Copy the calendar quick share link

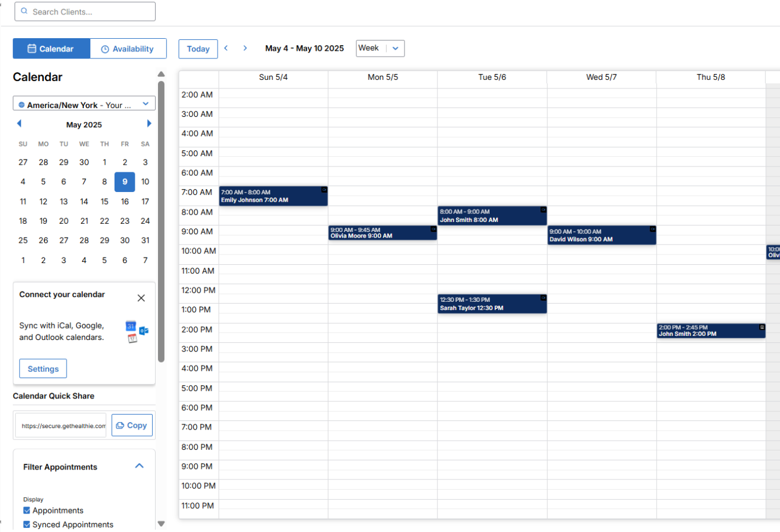132,426
